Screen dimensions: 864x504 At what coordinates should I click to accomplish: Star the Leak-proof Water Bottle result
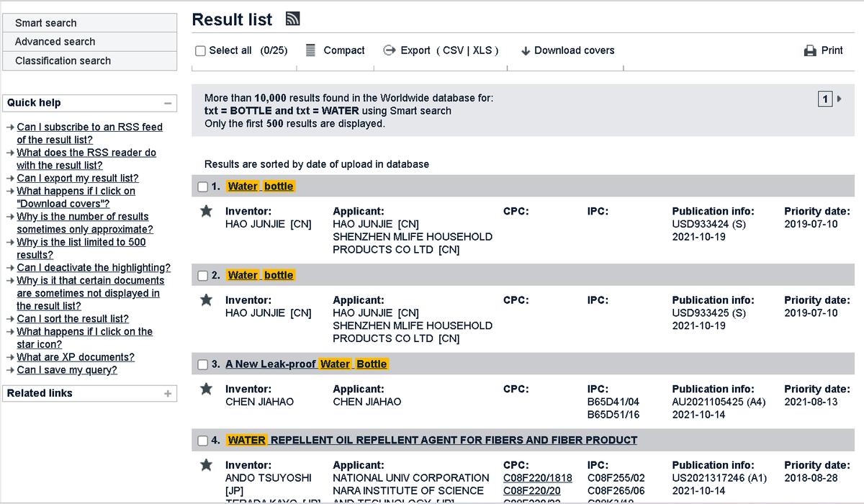[x=207, y=390]
